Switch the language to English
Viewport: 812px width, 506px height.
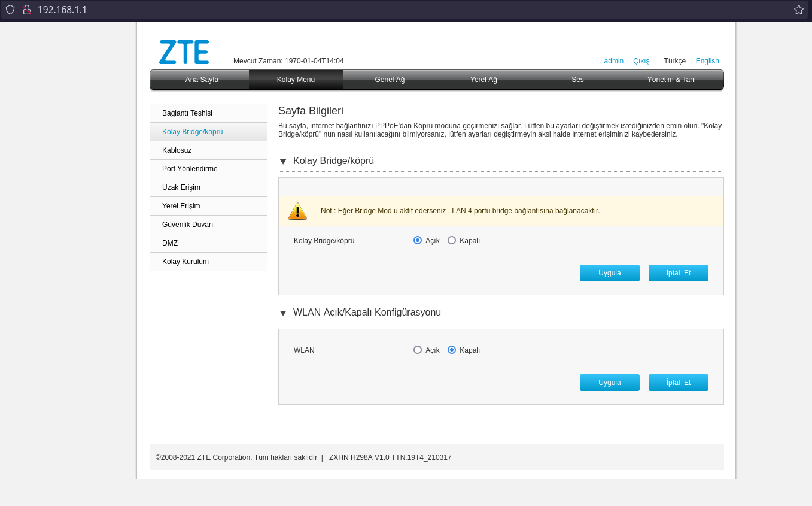pos(707,61)
